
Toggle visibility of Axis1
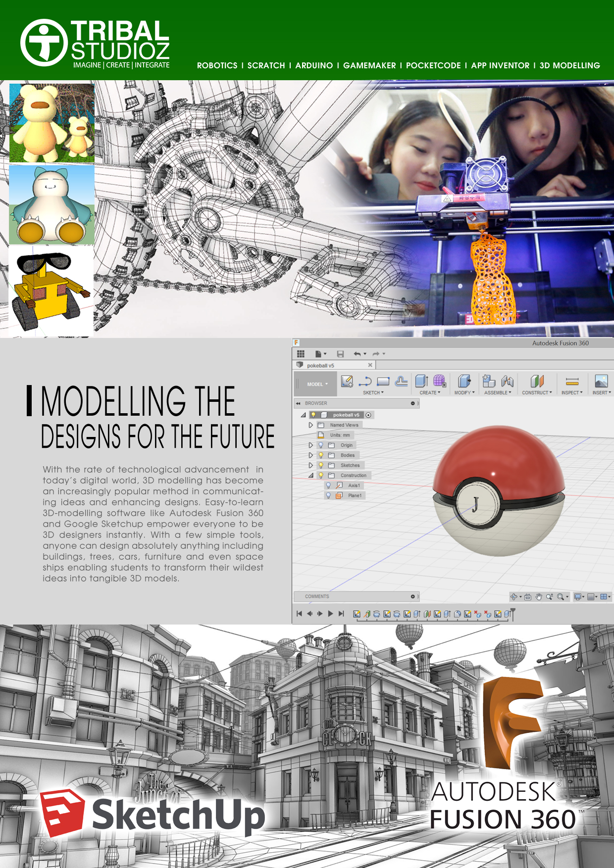pos(328,485)
